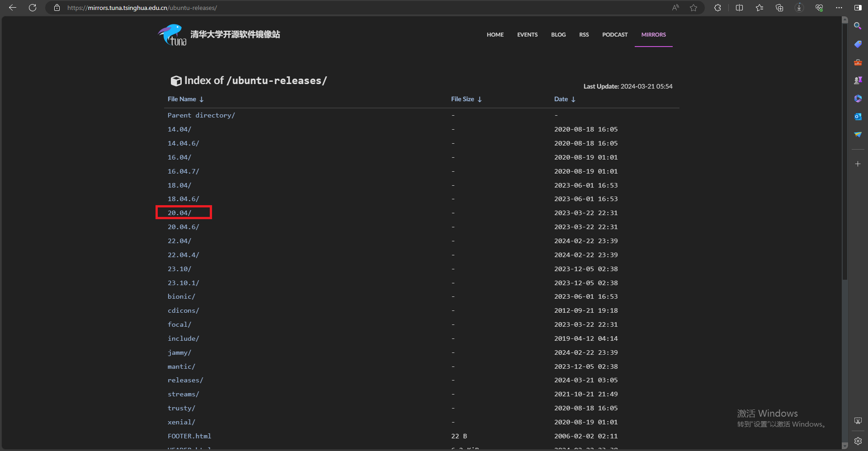This screenshot has height=451, width=868.
Task: Add sidebar app with plus icon
Action: click(858, 164)
